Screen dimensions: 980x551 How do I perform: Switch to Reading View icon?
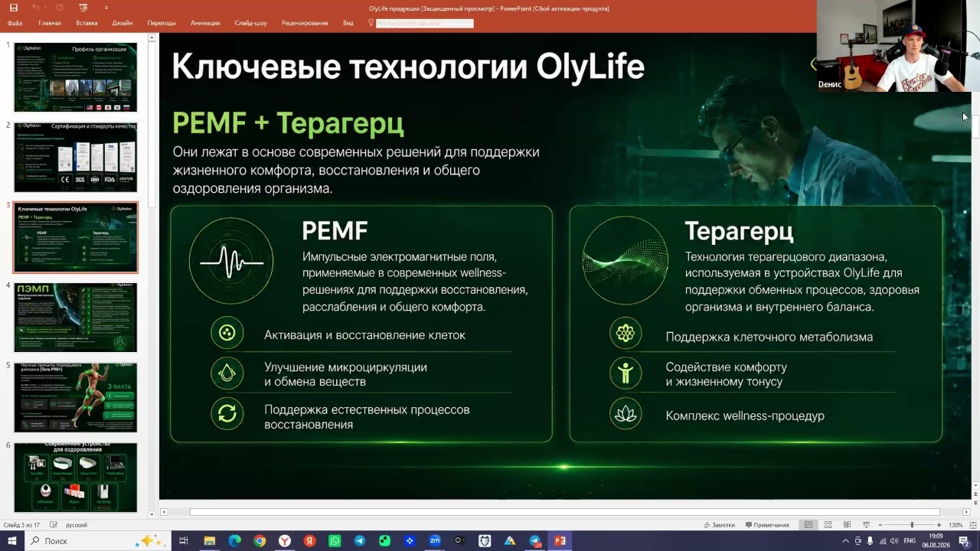point(847,525)
